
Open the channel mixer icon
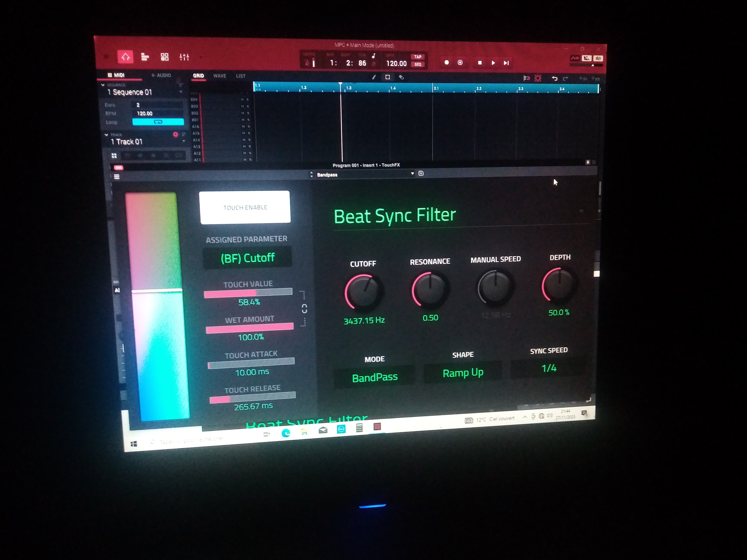click(184, 57)
